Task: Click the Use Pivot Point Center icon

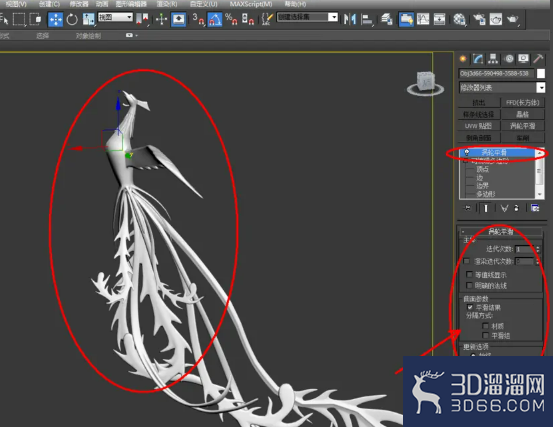Action: [x=142, y=19]
